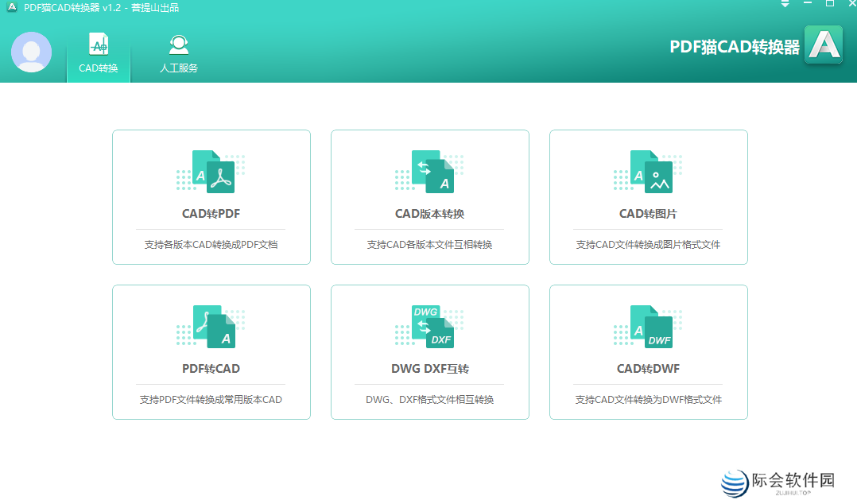
Task: Select the CAD版本转换 card label
Action: click(430, 214)
